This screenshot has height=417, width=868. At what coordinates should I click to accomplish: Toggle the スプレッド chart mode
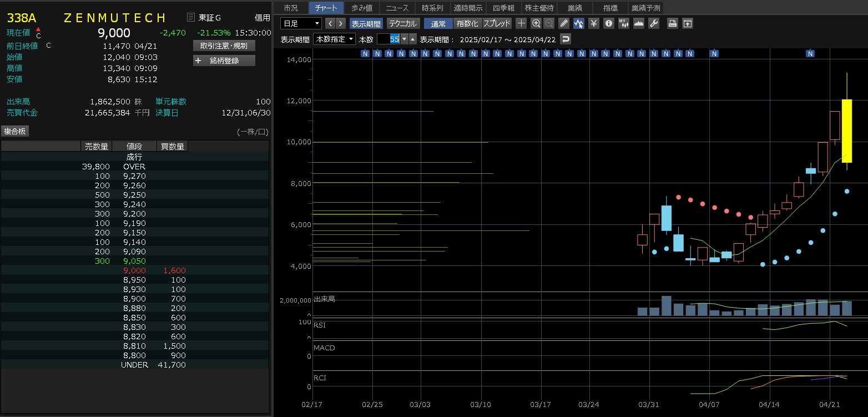click(497, 23)
